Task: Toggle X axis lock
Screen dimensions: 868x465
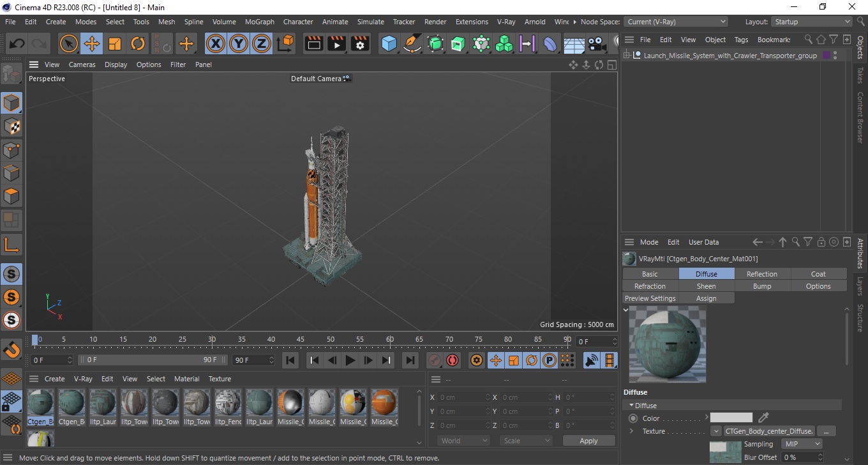Action: click(x=216, y=43)
